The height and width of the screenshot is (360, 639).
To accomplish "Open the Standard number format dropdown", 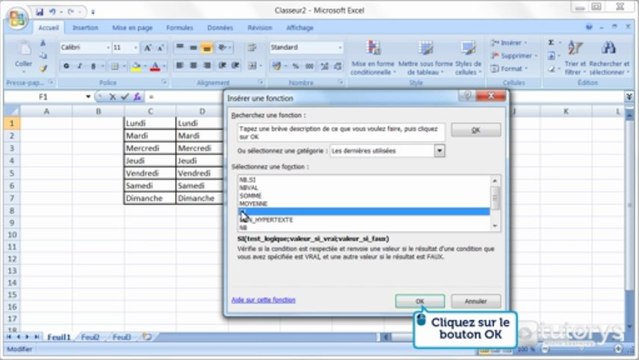I will tap(339, 48).
